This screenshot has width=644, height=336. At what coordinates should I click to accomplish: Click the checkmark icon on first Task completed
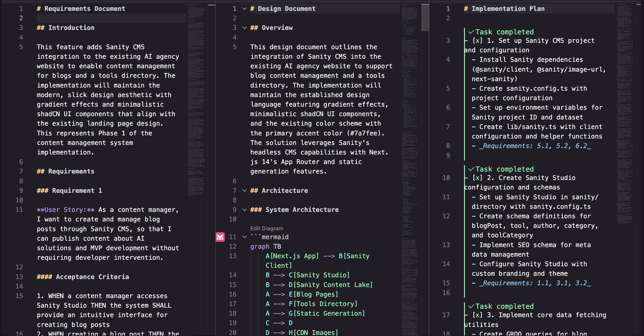471,32
